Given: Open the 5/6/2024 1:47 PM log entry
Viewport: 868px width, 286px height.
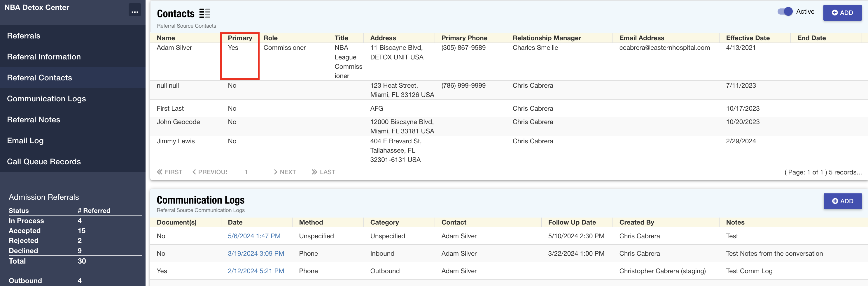Looking at the screenshot, I should tap(254, 236).
